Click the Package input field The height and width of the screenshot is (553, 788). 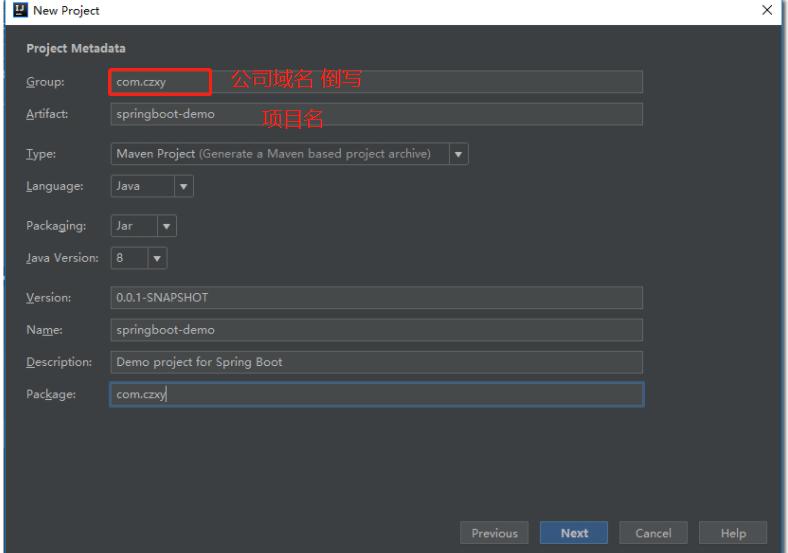point(376,394)
